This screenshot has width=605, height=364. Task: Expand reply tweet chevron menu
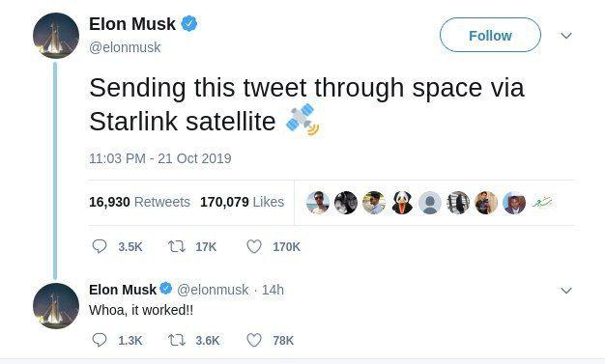tap(566, 290)
